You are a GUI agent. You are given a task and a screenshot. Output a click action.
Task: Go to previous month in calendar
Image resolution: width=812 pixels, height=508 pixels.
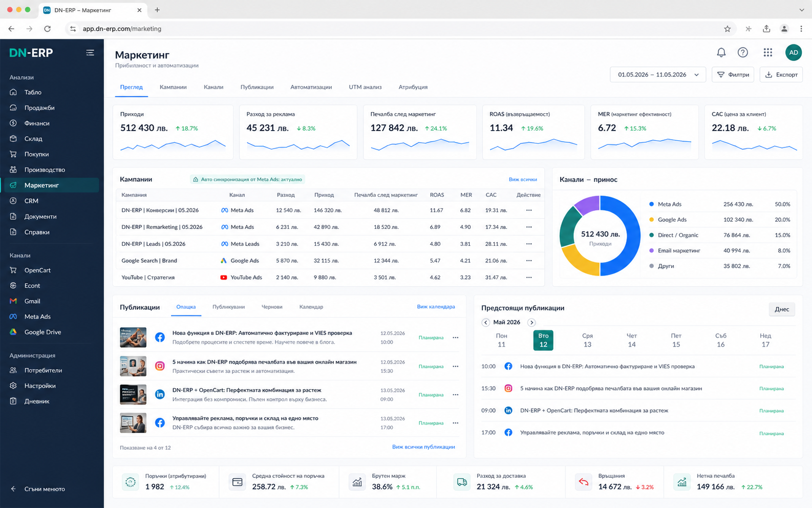click(485, 322)
